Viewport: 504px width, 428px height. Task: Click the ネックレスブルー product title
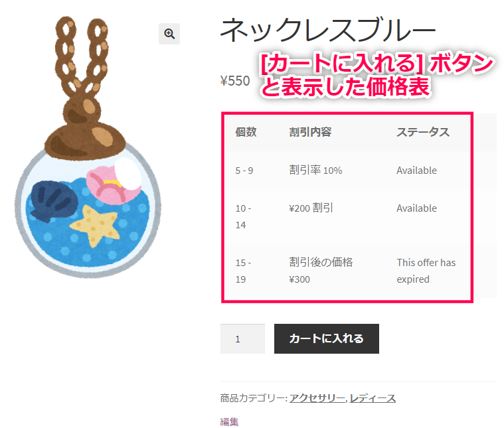[328, 30]
